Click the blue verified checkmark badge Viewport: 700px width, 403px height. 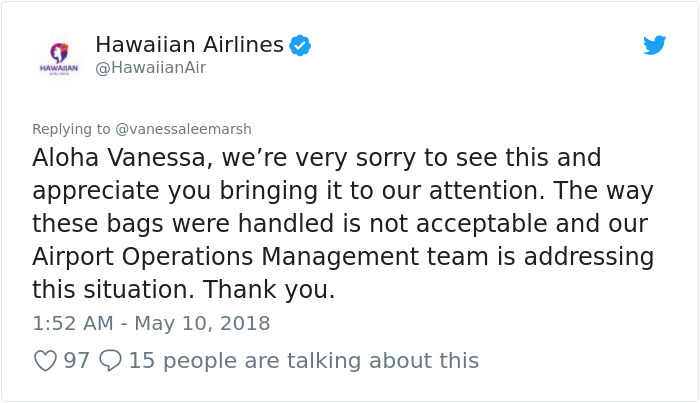coord(300,45)
